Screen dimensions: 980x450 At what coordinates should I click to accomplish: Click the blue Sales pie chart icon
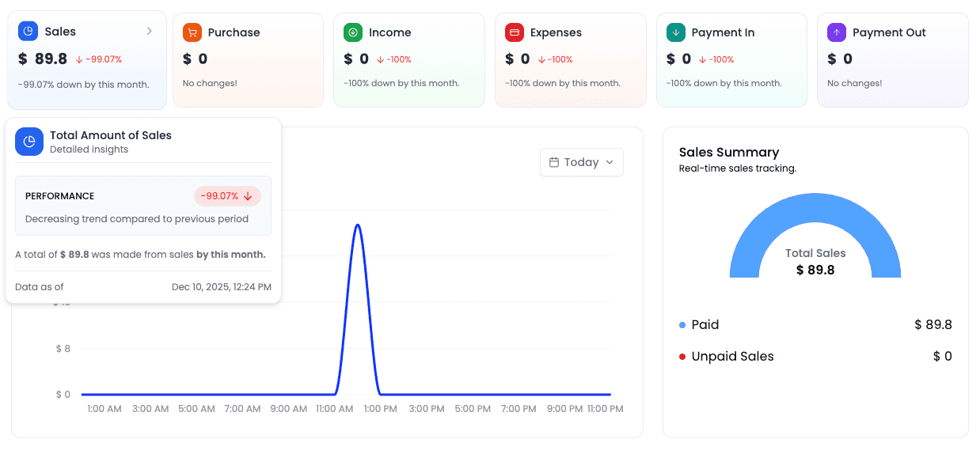28,32
